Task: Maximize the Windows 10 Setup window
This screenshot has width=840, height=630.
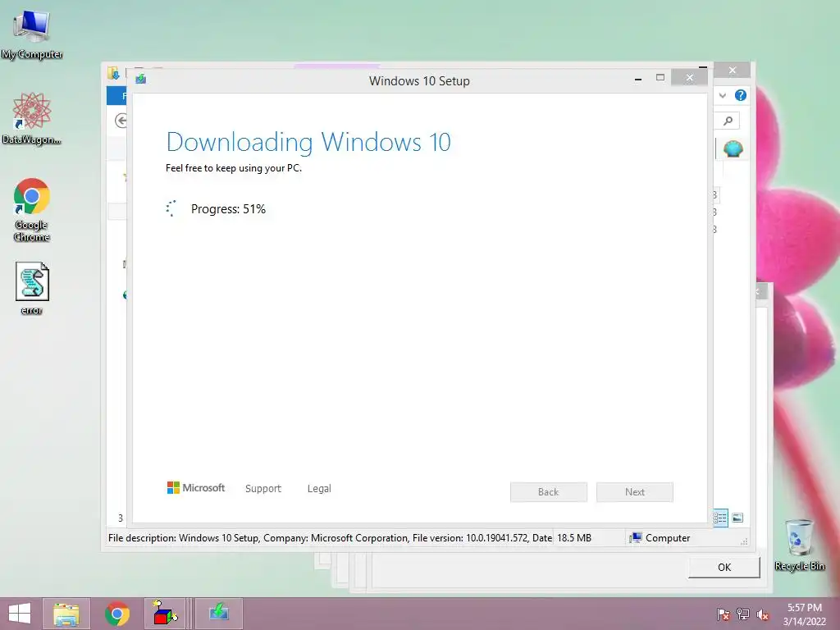Action: pyautogui.click(x=660, y=78)
